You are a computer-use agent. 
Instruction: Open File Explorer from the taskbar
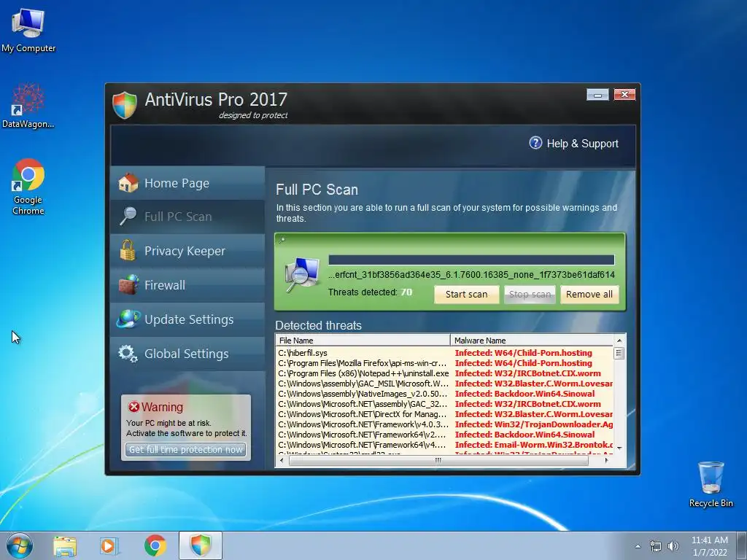click(65, 546)
